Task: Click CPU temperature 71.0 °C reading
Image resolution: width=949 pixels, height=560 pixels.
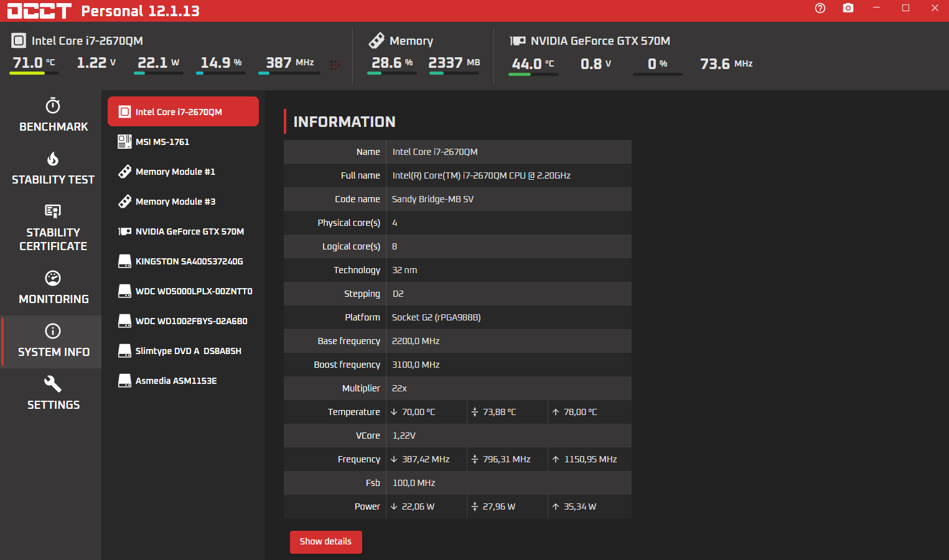Action: point(34,63)
